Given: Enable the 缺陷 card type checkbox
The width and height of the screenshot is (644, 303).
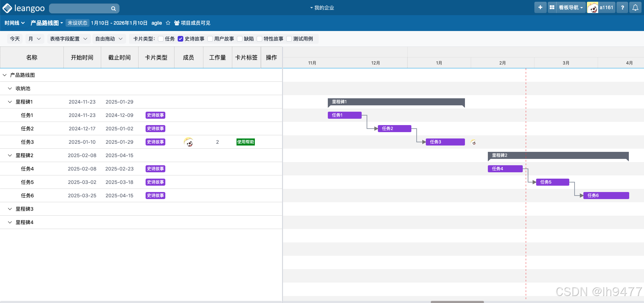Looking at the screenshot, I should click(x=240, y=39).
